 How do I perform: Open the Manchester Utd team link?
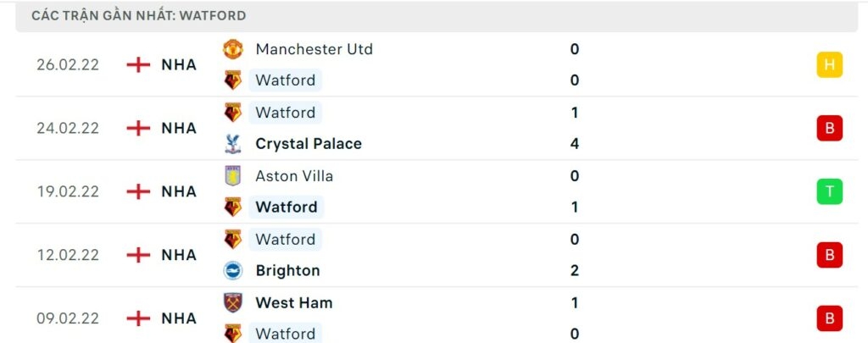(314, 49)
